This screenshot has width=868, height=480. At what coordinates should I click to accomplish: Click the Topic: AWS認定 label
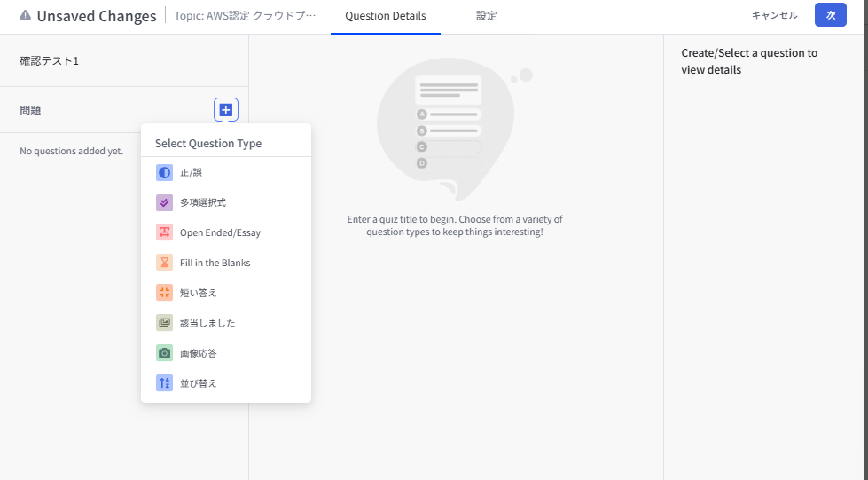coord(244,16)
